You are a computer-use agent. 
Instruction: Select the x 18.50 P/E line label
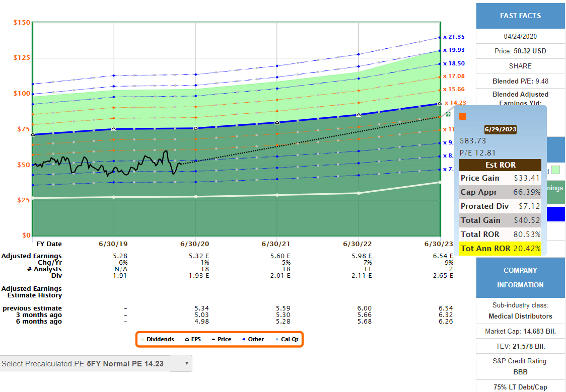(x=454, y=63)
